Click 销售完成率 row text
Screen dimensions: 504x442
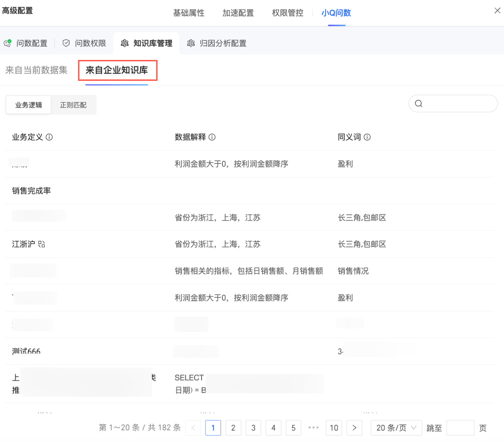[31, 191]
